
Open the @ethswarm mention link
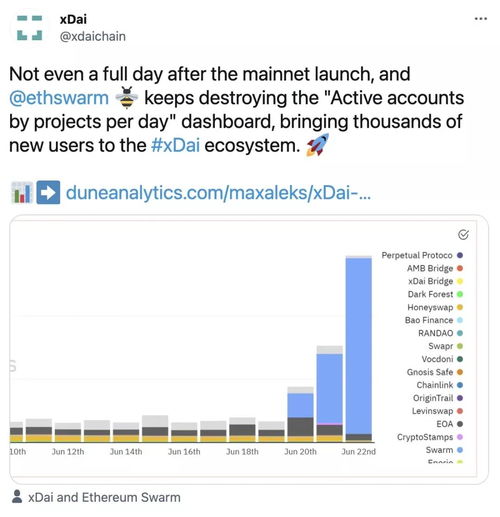coord(59,98)
